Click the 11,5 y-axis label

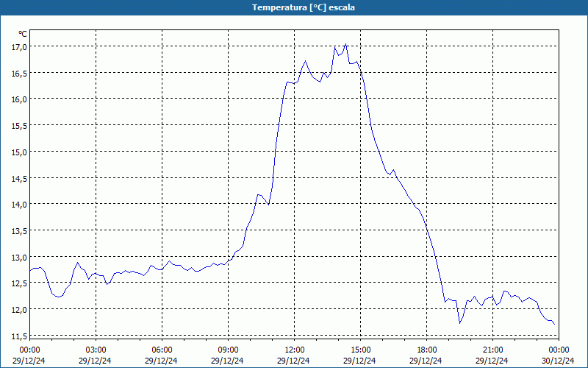tap(19, 336)
